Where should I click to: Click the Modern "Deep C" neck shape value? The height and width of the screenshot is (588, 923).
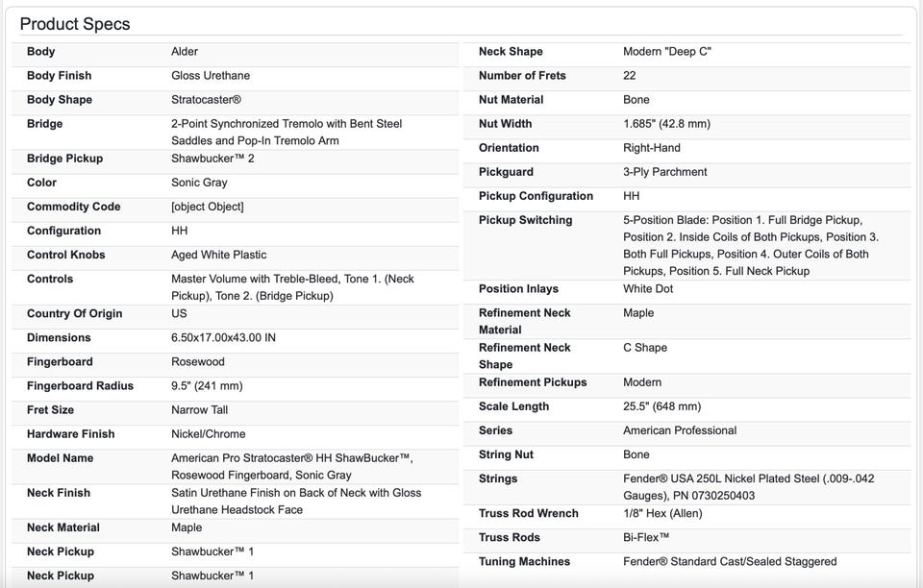[667, 52]
